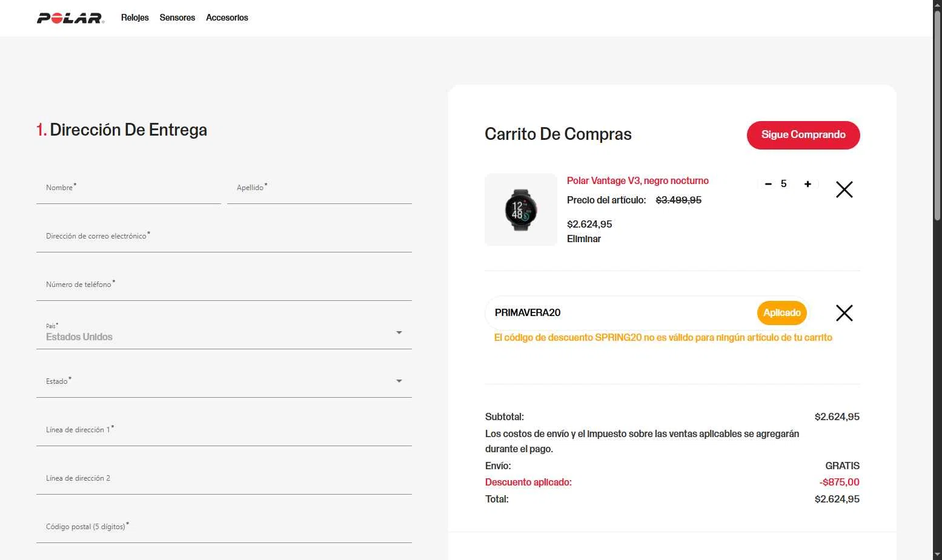Click the scrollbar down arrow
The image size is (942, 560).
tap(937, 555)
